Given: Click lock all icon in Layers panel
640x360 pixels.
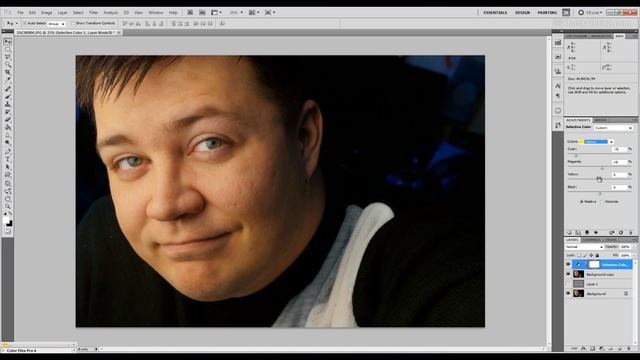Looking at the screenshot, I should pos(597,256).
